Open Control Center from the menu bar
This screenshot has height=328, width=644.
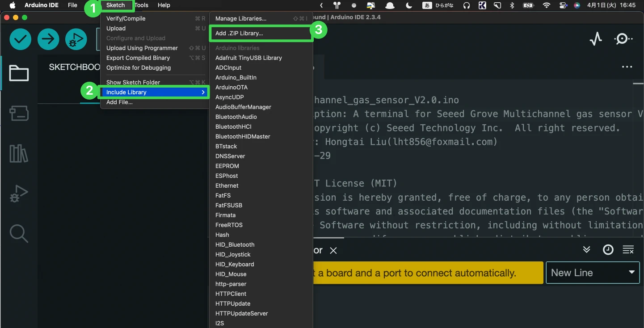(563, 5)
